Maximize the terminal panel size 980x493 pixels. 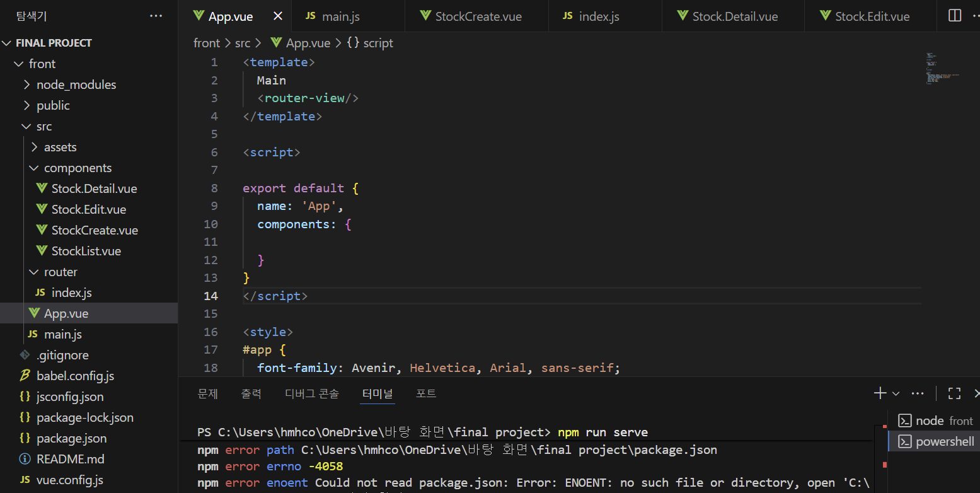(955, 393)
